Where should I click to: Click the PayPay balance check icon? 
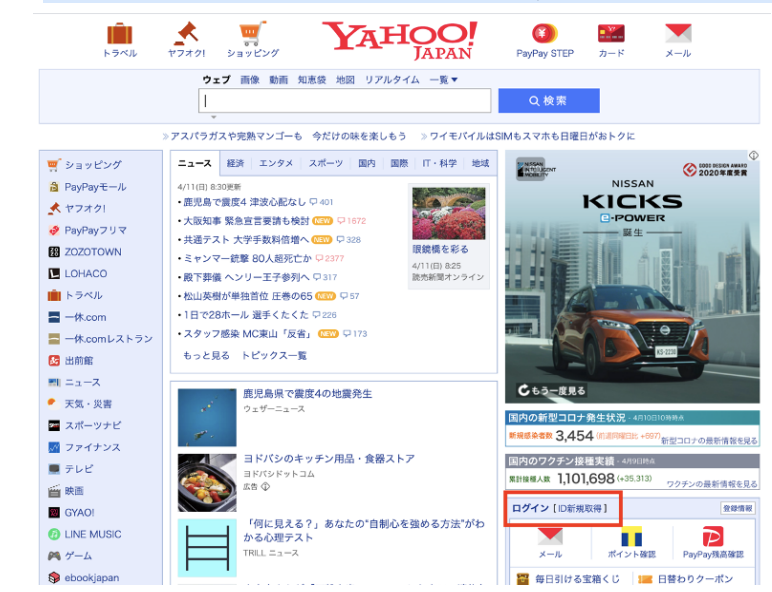click(x=713, y=538)
